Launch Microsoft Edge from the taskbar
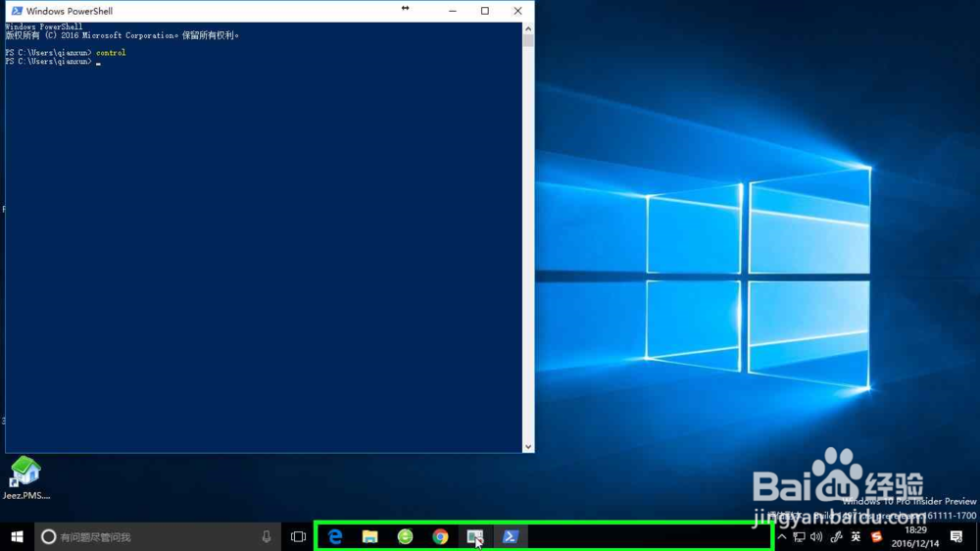980x551 pixels. [x=335, y=536]
